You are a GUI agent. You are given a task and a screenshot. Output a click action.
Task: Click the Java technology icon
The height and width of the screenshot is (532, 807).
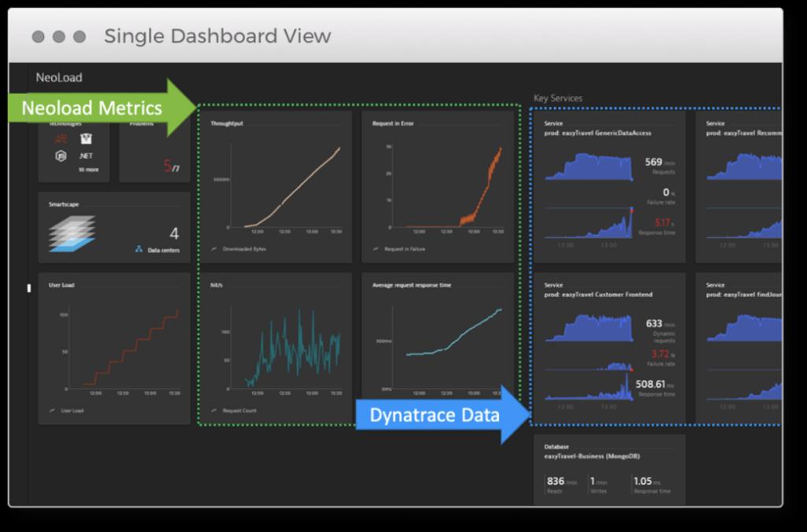[x=61, y=139]
